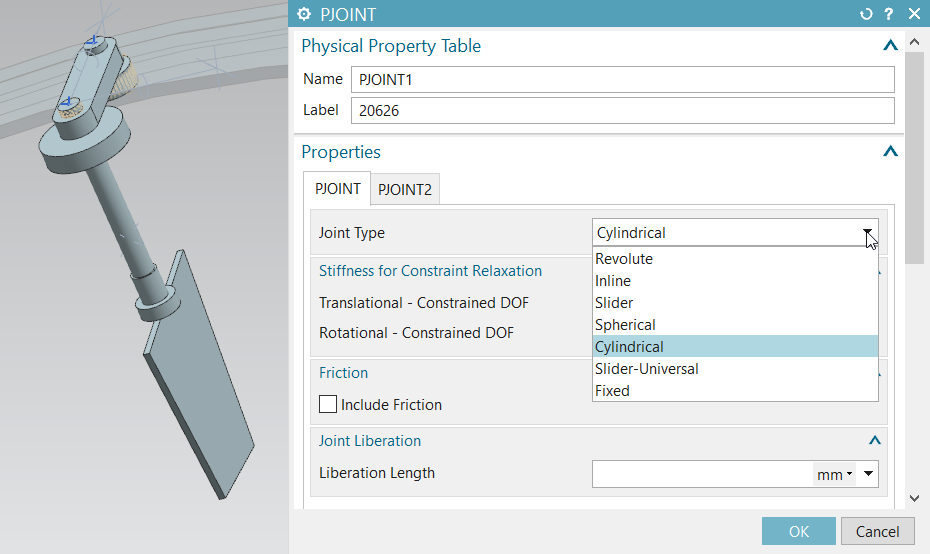Click the Cancel button
930x554 pixels.
[x=877, y=532]
